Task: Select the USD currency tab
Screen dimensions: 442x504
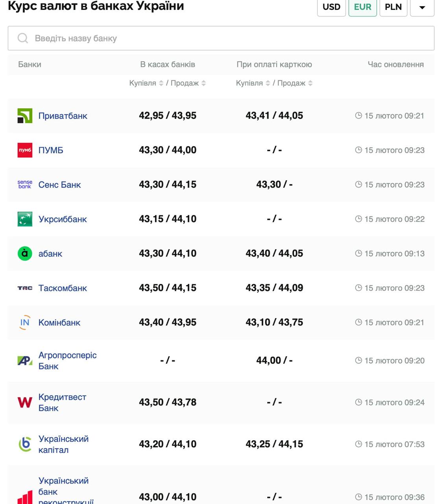Action: tap(331, 7)
